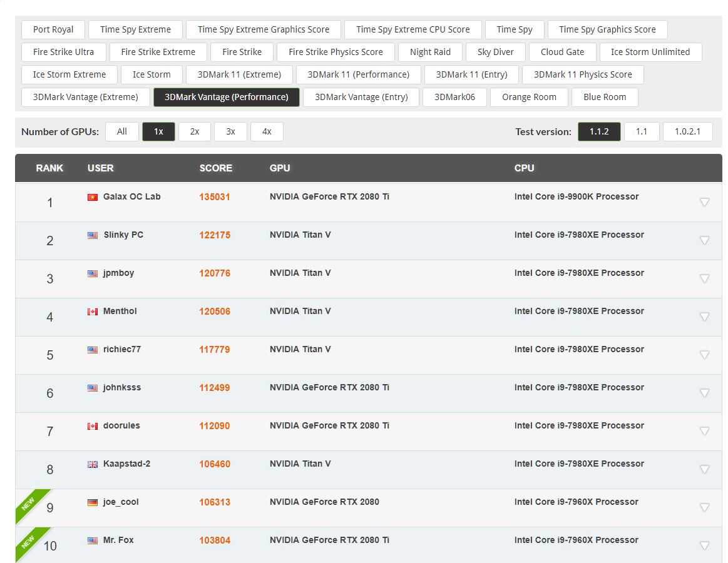The width and height of the screenshot is (728, 563).
Task: Filter by 2x GPUs
Action: pos(195,131)
